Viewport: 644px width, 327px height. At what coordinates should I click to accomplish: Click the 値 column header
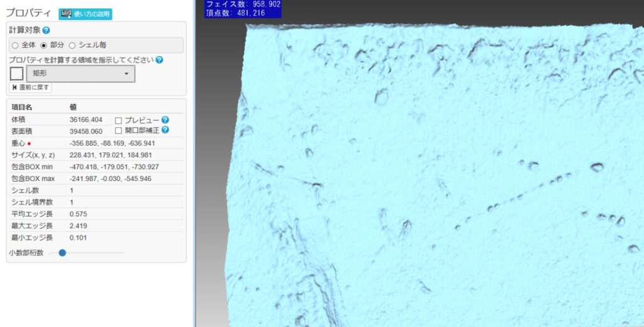(x=73, y=108)
